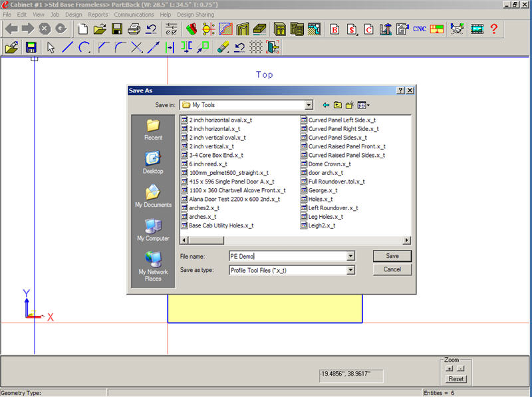The height and width of the screenshot is (397, 532).
Task: Click the countertop layout icon
Action: 314,29
